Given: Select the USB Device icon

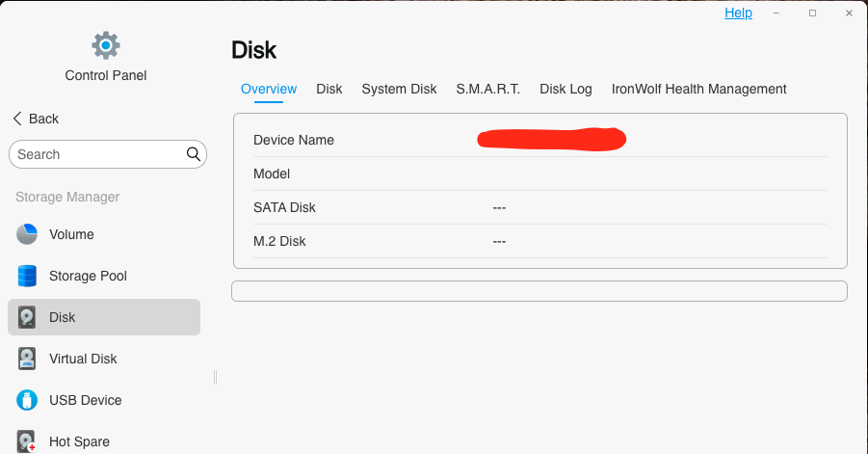Looking at the screenshot, I should pyautogui.click(x=27, y=400).
